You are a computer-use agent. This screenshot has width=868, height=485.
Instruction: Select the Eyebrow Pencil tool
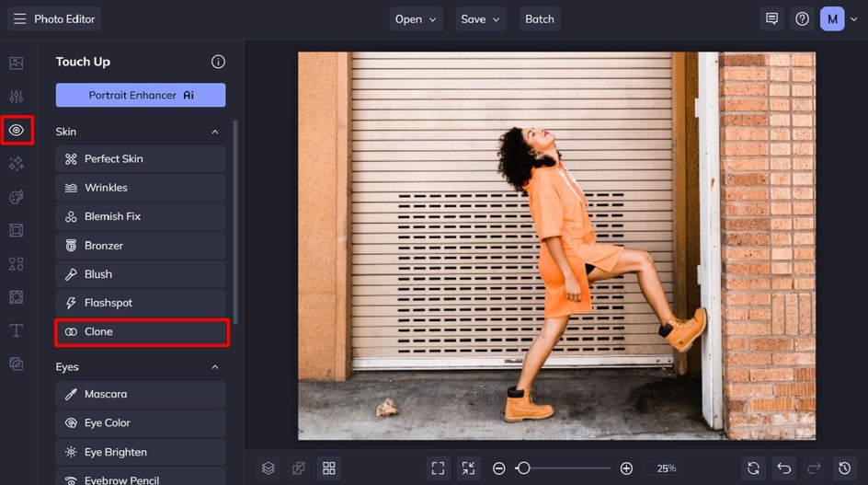(141, 477)
